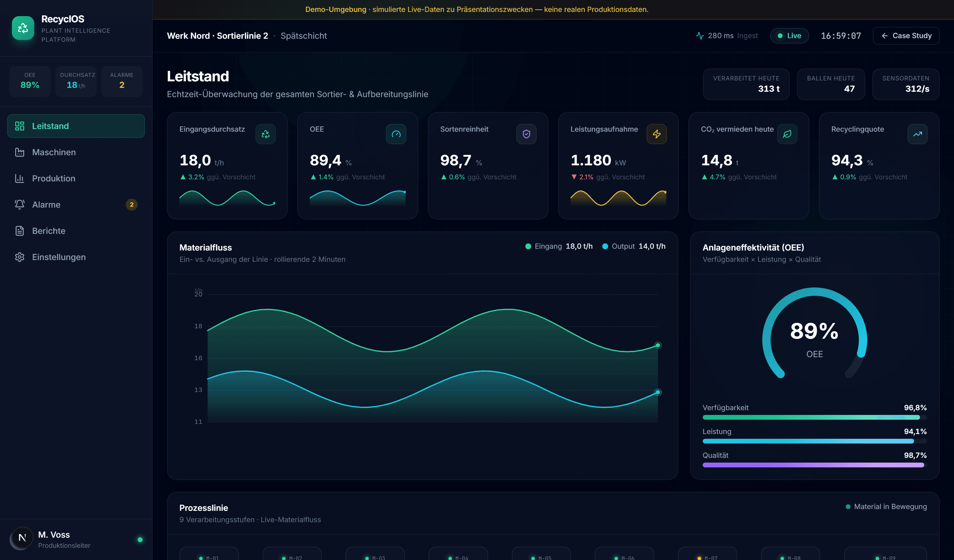This screenshot has height=560, width=954.
Task: Click the leaf icon on CO₂ card
Action: [787, 134]
